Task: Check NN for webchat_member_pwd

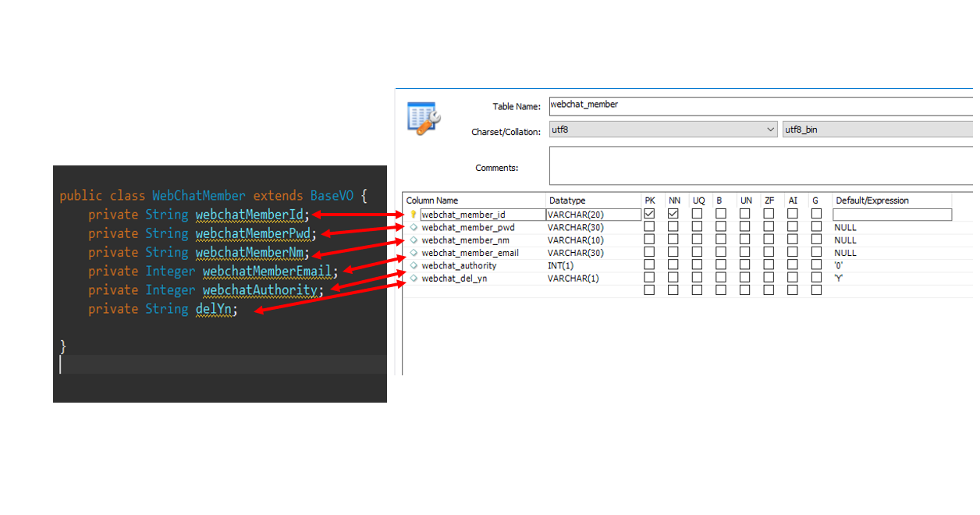Action: [673, 227]
